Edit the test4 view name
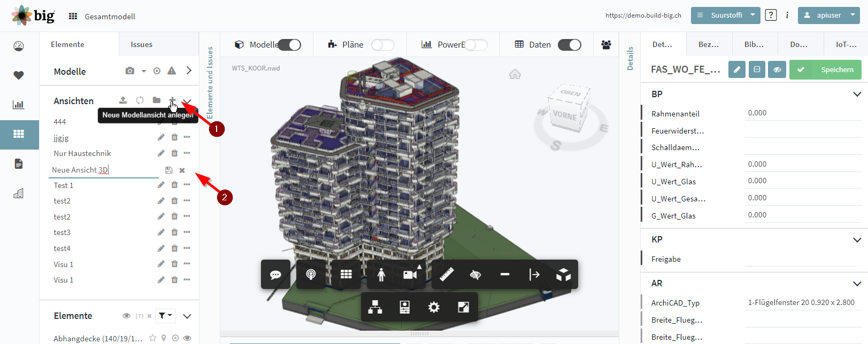This screenshot has width=868, height=344. click(161, 248)
